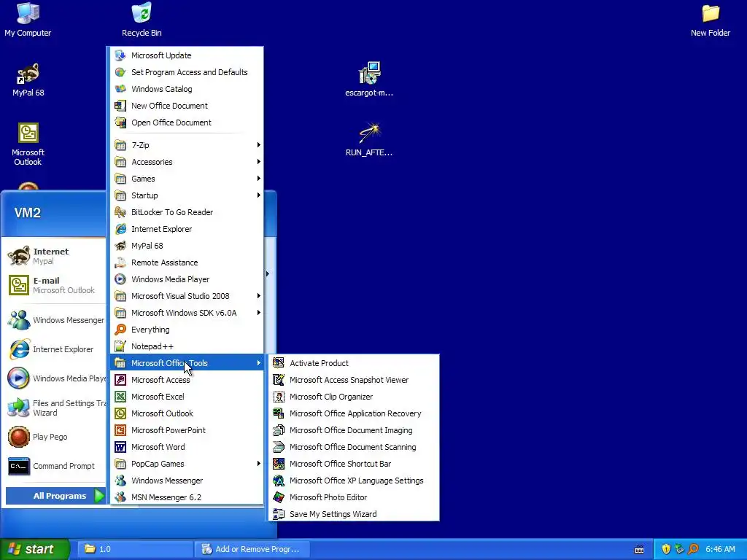
Task: Launch Play Pego from Start menu
Action: pyautogui.click(x=55, y=437)
